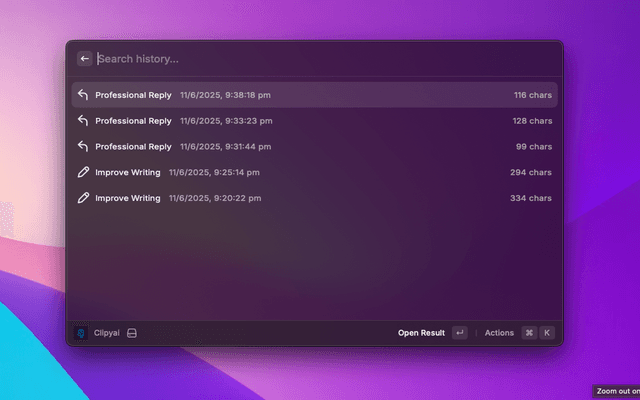This screenshot has width=640, height=400.
Task: Click the K key badge in the footer
Action: click(547, 333)
